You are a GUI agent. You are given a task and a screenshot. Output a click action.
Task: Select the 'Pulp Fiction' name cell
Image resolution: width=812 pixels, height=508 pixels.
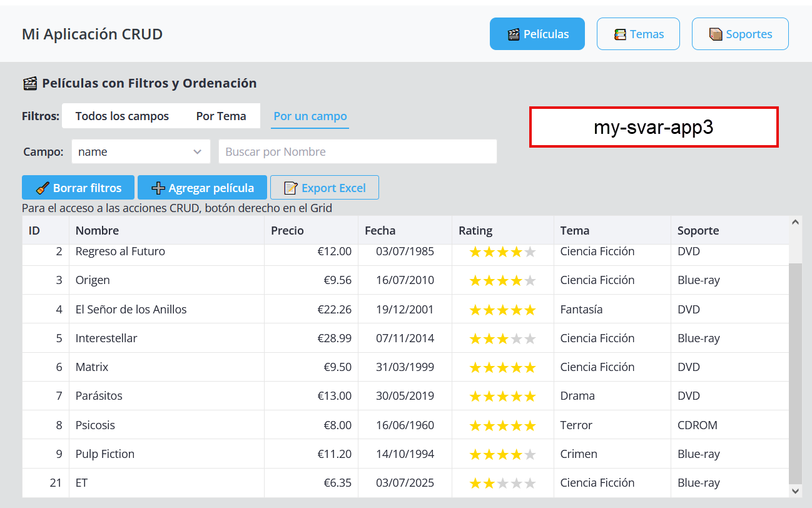coord(166,454)
